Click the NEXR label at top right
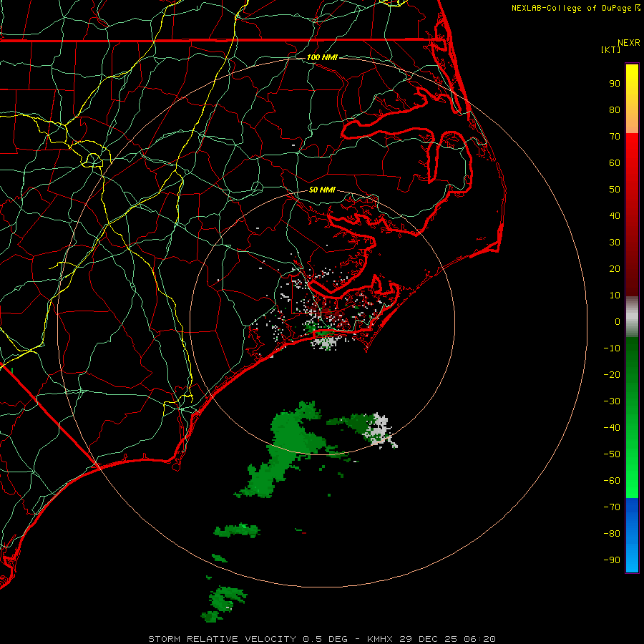The width and height of the screenshot is (644, 644). coord(629,43)
